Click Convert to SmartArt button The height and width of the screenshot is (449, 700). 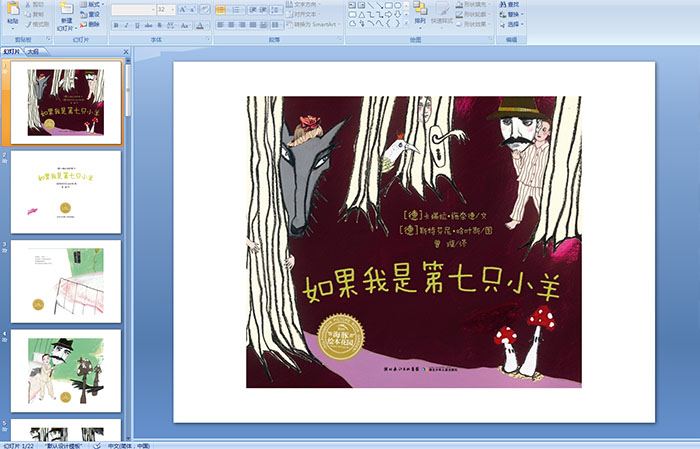(x=313, y=24)
